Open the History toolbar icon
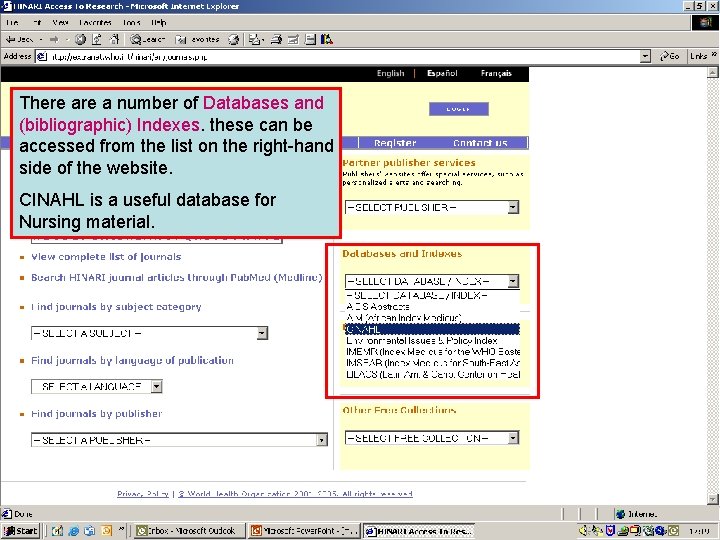Screen dimensions: 720x540 234,40
